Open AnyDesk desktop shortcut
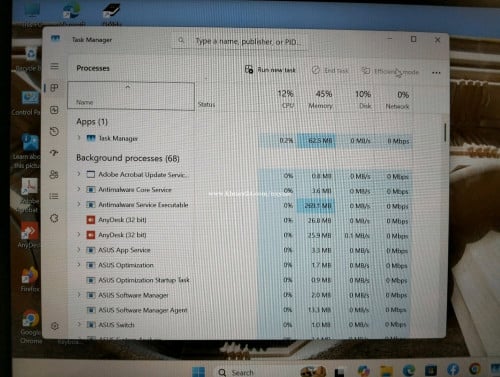Screen dimensions: 500x377 29,235
